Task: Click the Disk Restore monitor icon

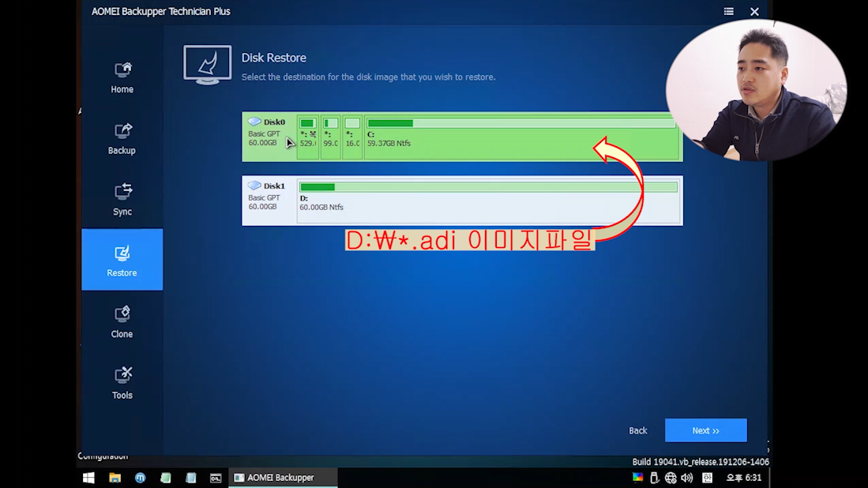Action: (x=207, y=66)
